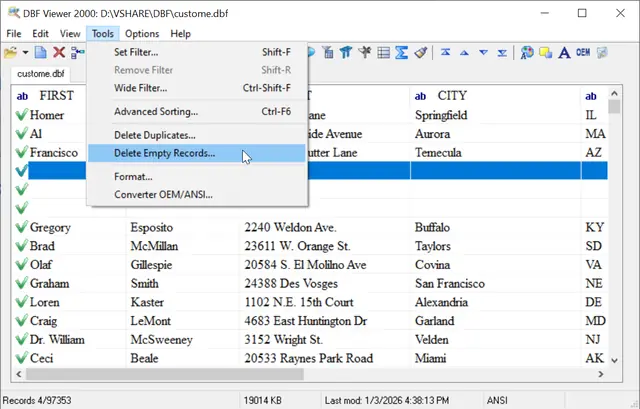Choose Format... from the Tools menu
640x409 pixels.
197,177
